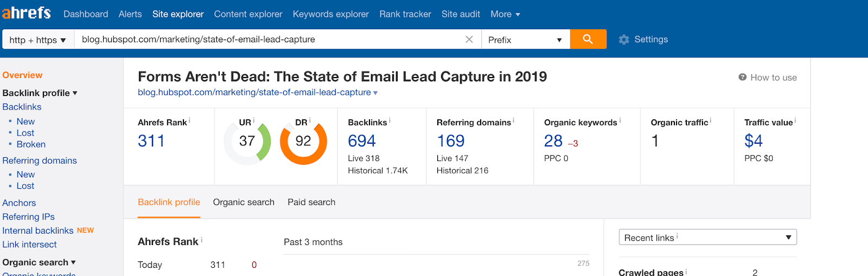Click the info icon beside Crawled pages
Image resolution: width=868 pixels, height=276 pixels.
coord(686,271)
